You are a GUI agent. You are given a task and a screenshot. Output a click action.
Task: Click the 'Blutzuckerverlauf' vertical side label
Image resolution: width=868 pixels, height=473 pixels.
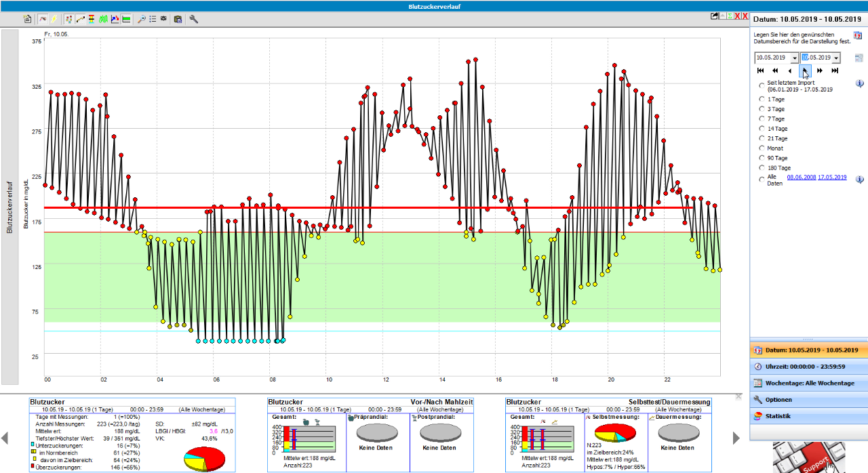[9, 207]
